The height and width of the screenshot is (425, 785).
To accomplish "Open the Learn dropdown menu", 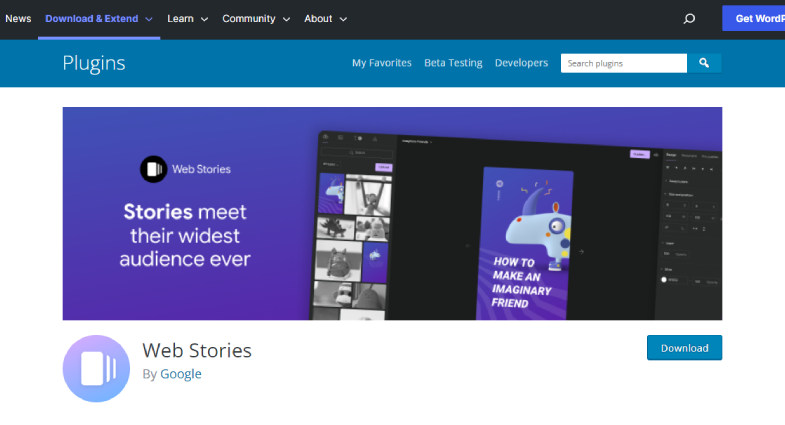I will click(188, 19).
